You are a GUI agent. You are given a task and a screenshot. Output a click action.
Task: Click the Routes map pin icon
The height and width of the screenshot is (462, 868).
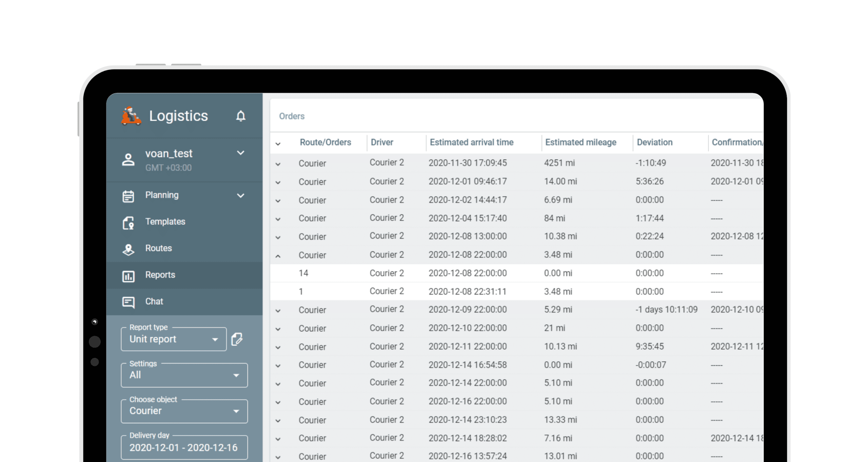pyautogui.click(x=128, y=249)
